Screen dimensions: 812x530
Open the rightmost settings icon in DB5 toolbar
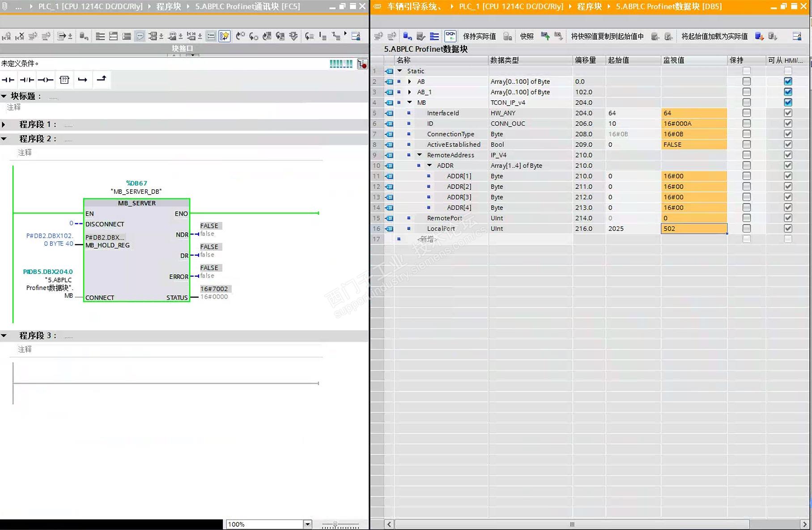tap(797, 36)
